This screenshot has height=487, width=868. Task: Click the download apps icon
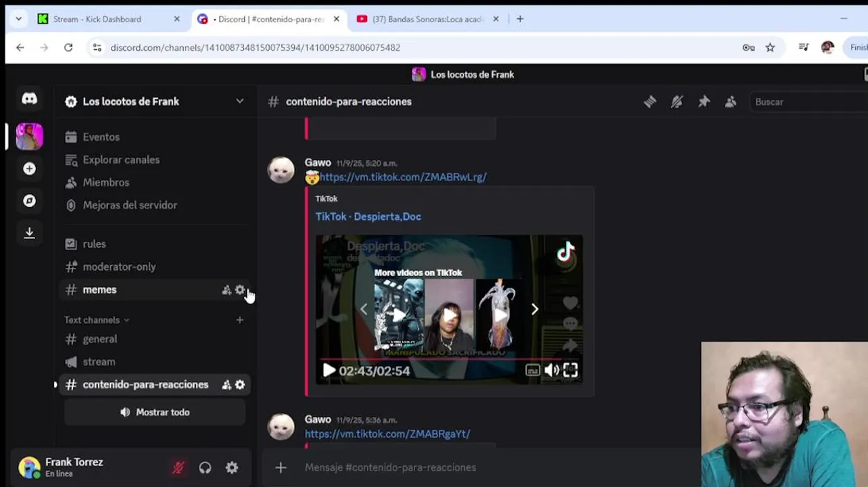[x=29, y=233]
